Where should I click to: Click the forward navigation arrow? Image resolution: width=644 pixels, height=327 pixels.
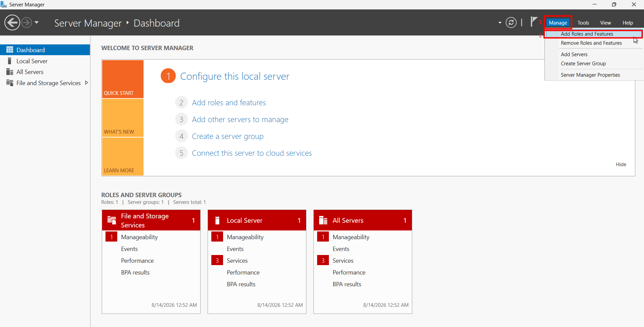(x=27, y=23)
